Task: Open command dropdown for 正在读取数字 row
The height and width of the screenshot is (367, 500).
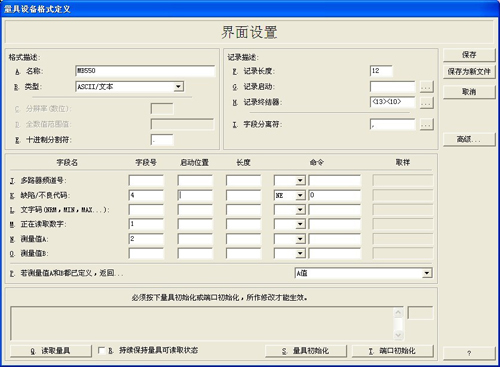Action: 300,224
